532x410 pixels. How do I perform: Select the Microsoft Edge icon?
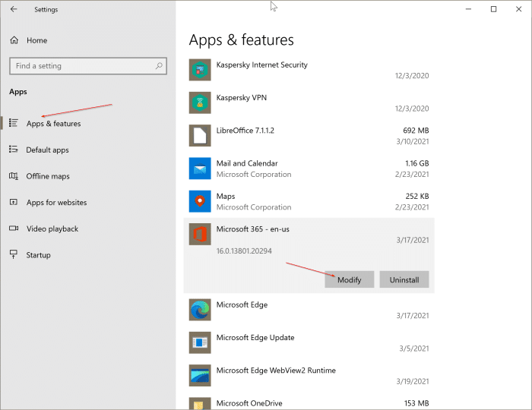(x=199, y=310)
